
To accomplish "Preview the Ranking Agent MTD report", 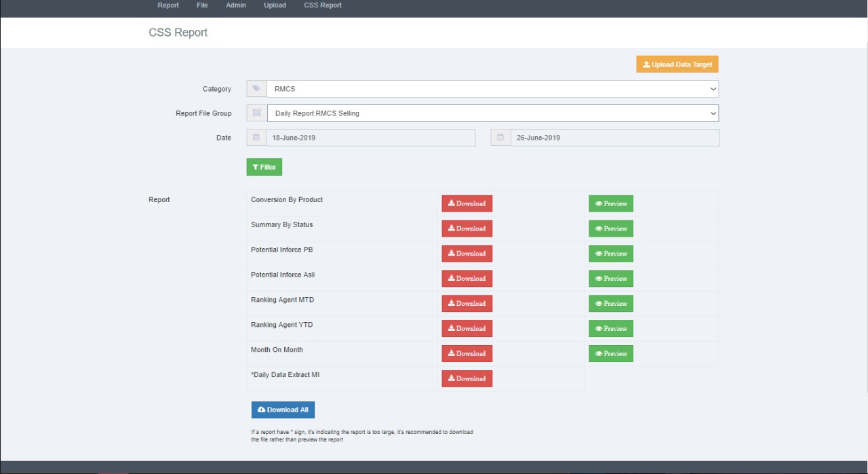I will click(610, 303).
